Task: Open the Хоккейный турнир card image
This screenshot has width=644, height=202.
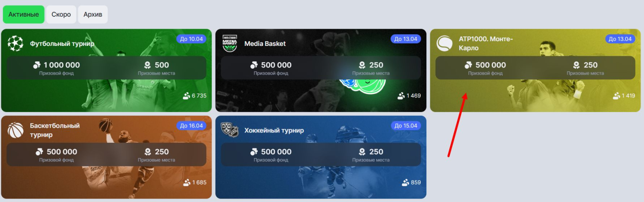Action: click(321, 157)
